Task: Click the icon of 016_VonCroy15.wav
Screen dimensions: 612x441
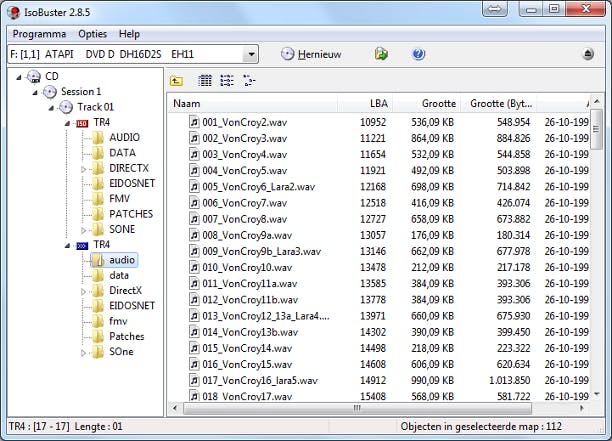Action: tap(194, 364)
